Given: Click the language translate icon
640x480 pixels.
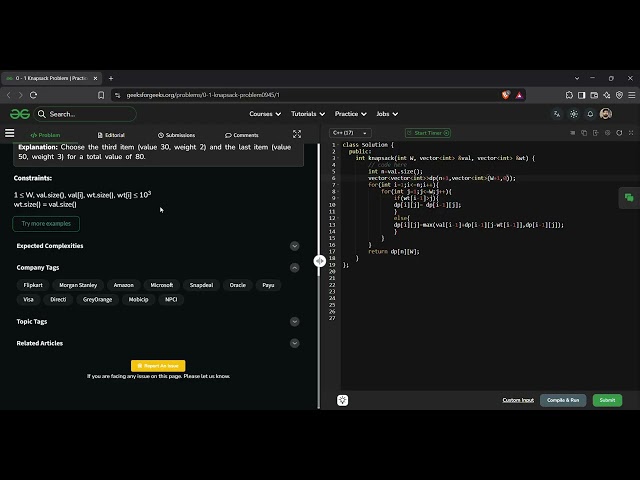Looking at the screenshot, I should click(x=557, y=114).
